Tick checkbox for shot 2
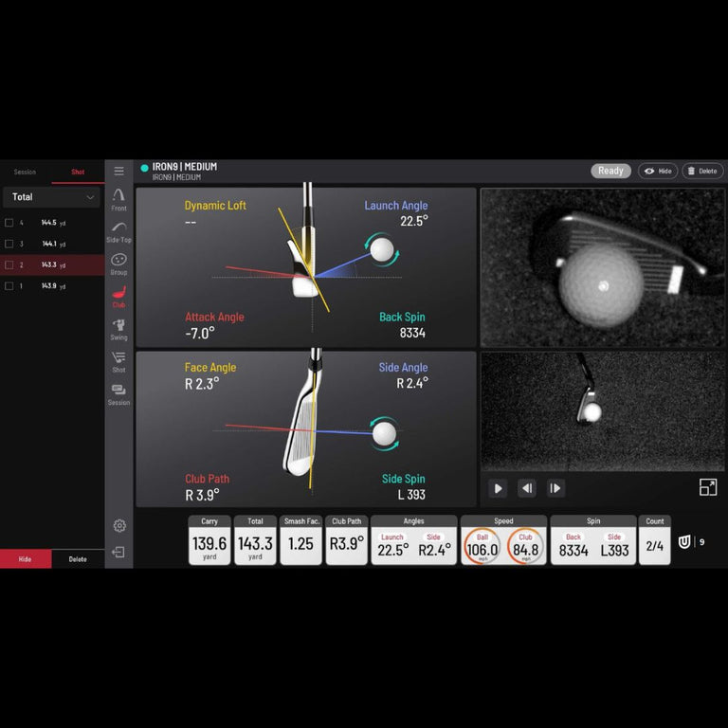This screenshot has width=728, height=728. pos(9,264)
